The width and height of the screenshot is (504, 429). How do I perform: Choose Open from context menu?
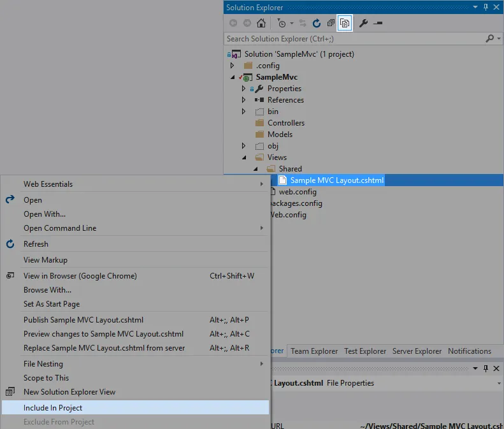pos(135,200)
